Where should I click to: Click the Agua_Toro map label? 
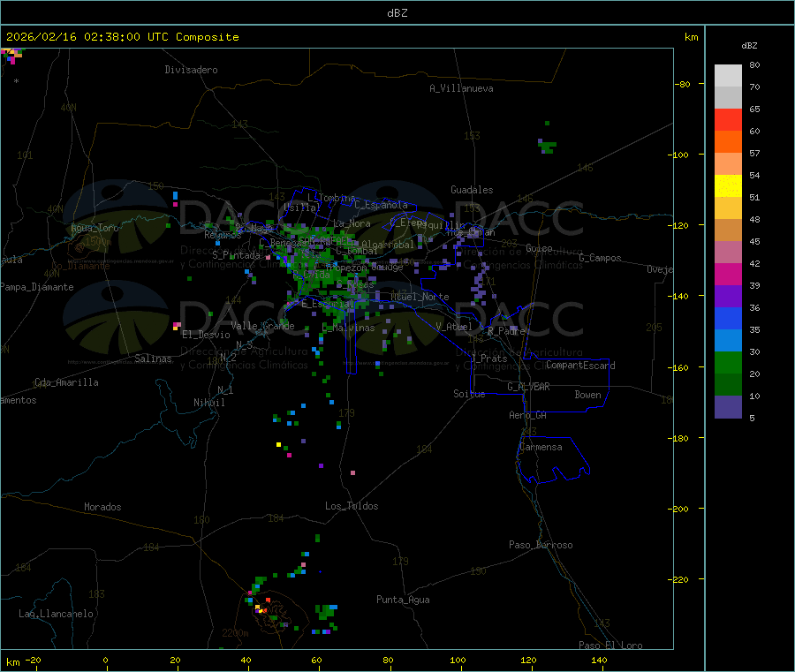click(x=95, y=228)
